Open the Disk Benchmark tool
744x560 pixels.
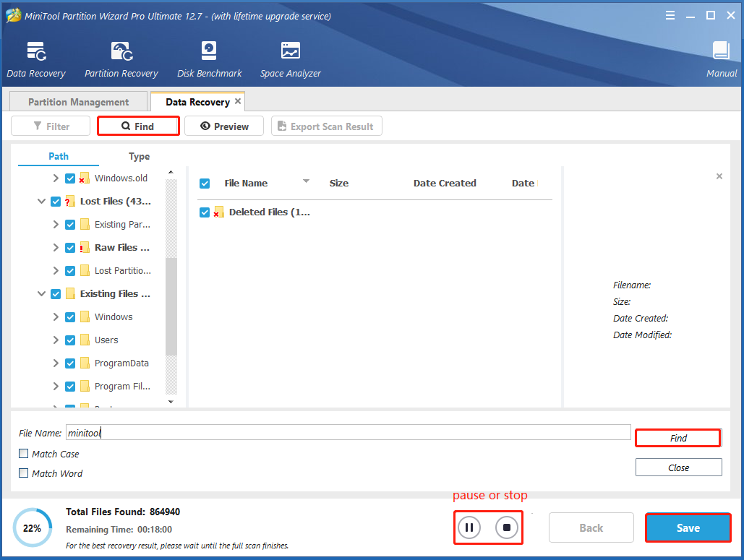tap(209, 51)
